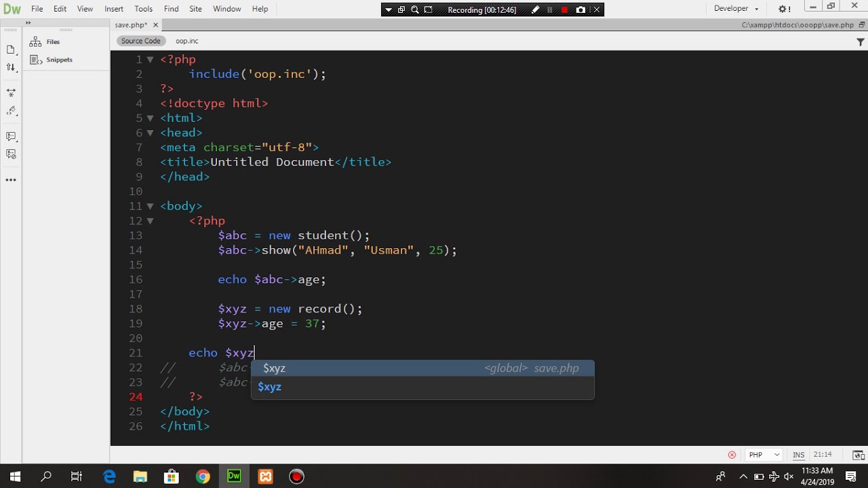Open the File menu
Viewport: 868px width, 488px height.
37,9
